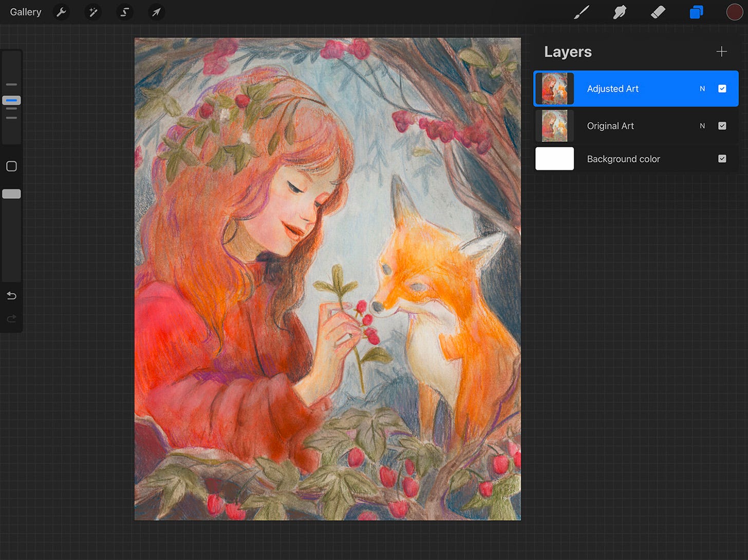Select the Eraser tool
748x560 pixels.
(658, 12)
